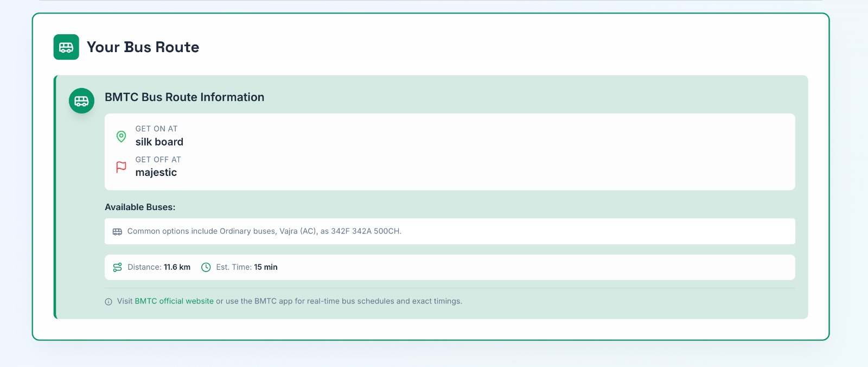Click the clock icon beside Est. Time
This screenshot has width=868, height=367.
click(206, 267)
